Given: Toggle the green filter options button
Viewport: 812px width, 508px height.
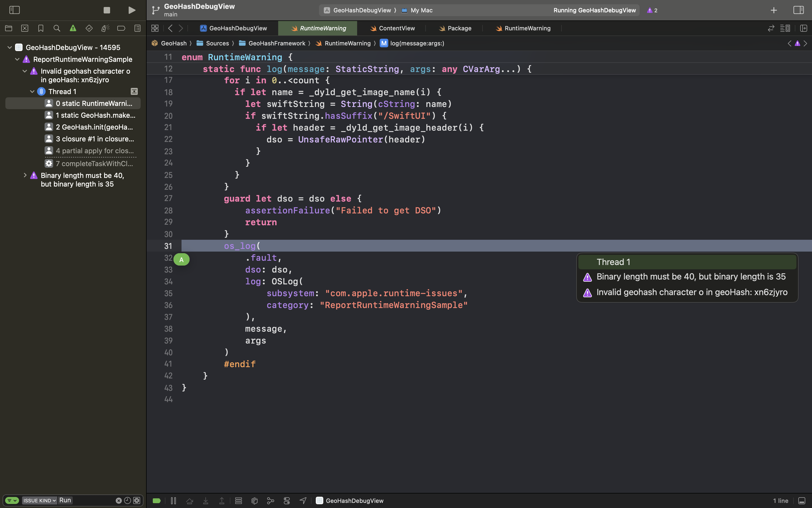Looking at the screenshot, I should coord(12,500).
